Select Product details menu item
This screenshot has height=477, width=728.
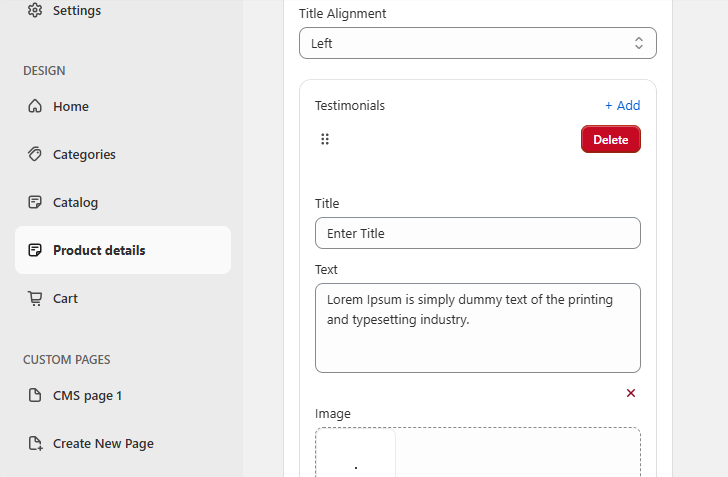pos(123,250)
